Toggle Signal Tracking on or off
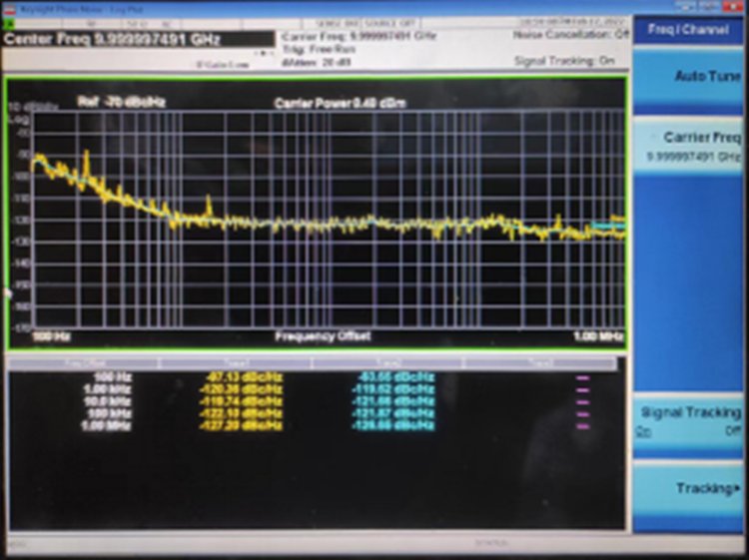The image size is (749, 560). pyautogui.click(x=691, y=421)
